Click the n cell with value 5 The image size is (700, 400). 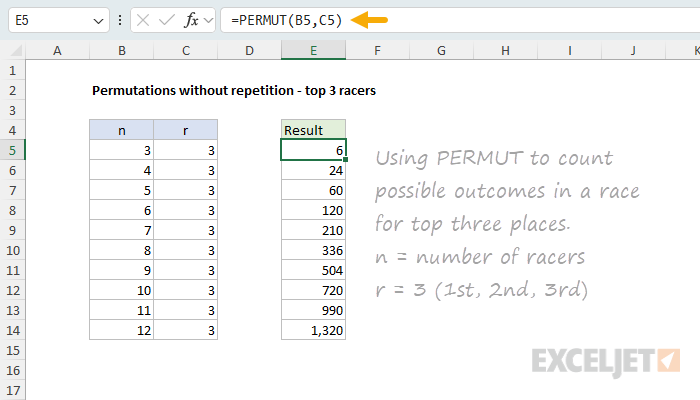pyautogui.click(x=121, y=190)
